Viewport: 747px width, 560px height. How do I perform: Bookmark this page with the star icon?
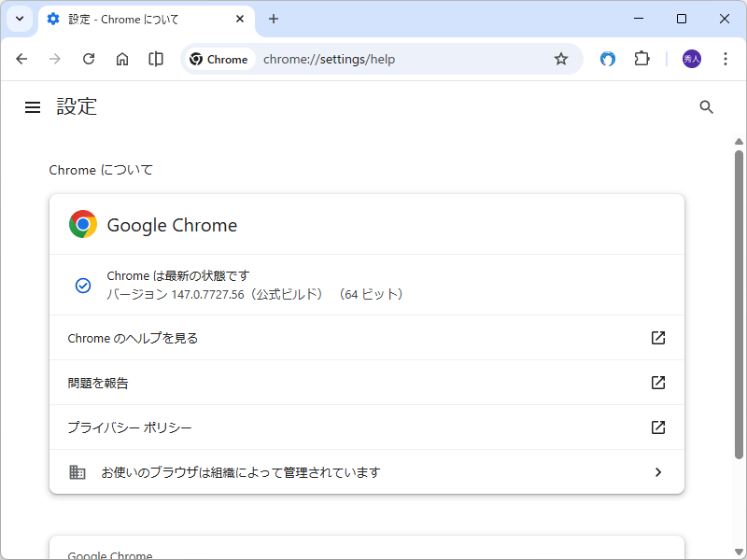(560, 59)
